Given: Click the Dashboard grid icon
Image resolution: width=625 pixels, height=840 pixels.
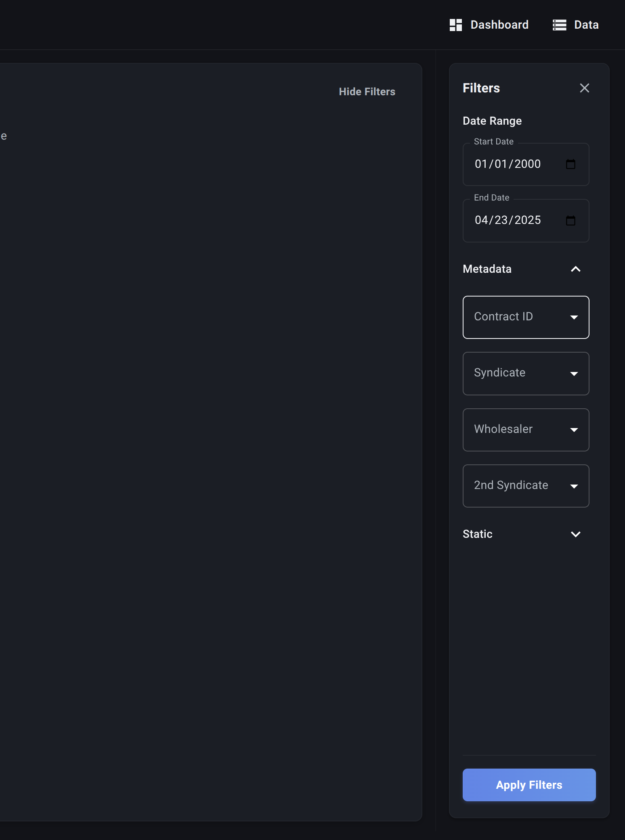Looking at the screenshot, I should [x=456, y=25].
